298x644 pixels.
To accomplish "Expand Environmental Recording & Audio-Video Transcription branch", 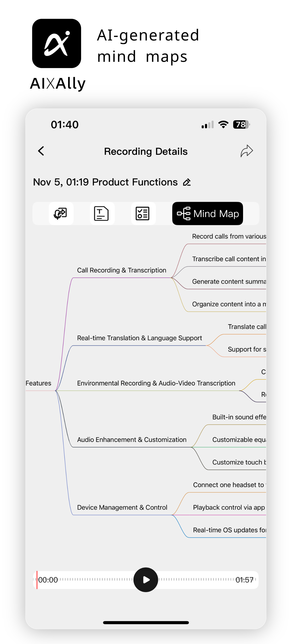I will click(156, 383).
